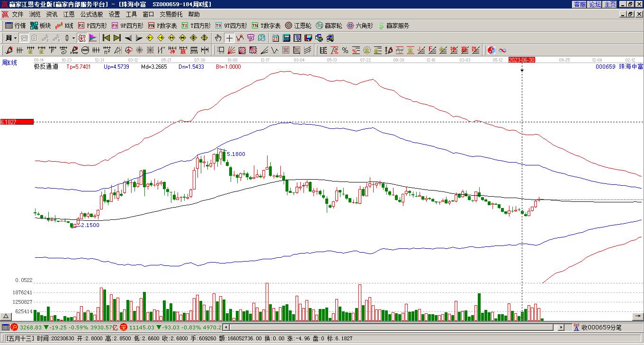Open the 文件 menu
The width and height of the screenshot is (644, 345).
(x=18, y=15)
